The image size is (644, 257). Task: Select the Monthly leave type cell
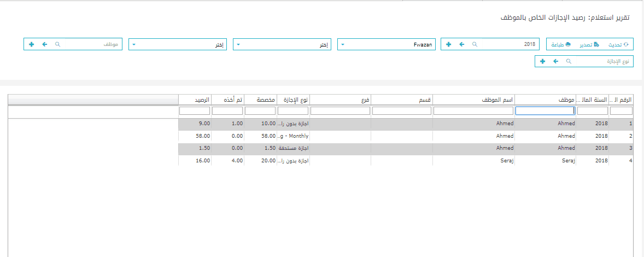[293, 136]
